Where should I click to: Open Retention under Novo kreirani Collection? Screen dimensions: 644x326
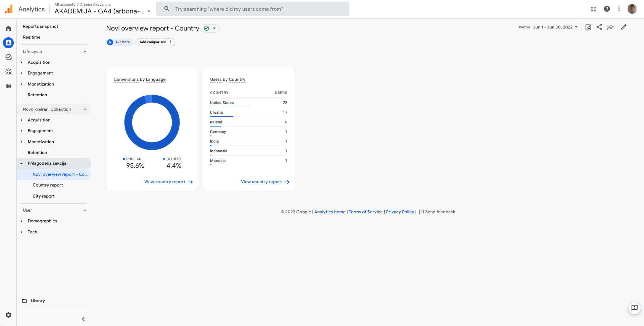(x=37, y=153)
